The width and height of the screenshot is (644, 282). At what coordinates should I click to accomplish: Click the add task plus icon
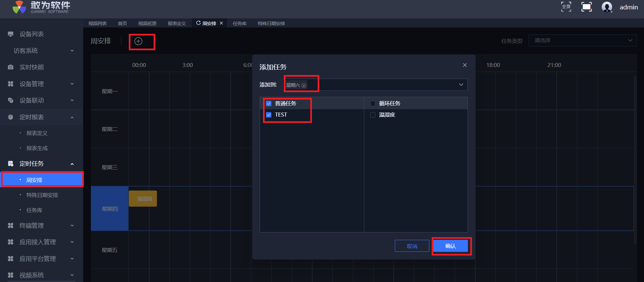[x=138, y=41]
